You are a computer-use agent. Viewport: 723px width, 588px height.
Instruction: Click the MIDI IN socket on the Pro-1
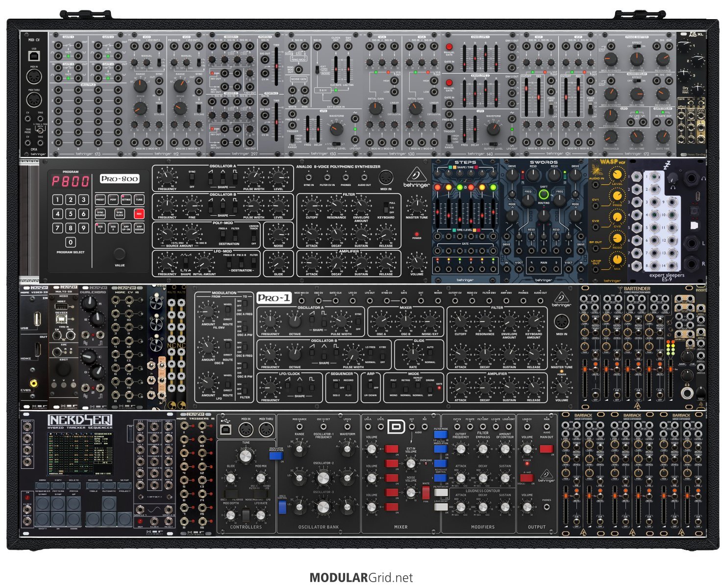pos(562,322)
